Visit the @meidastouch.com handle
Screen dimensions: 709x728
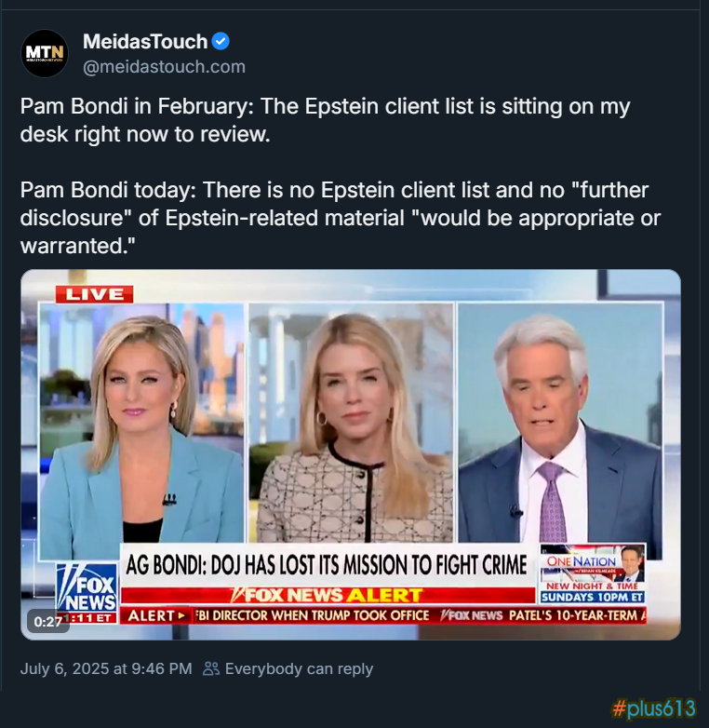[x=164, y=66]
